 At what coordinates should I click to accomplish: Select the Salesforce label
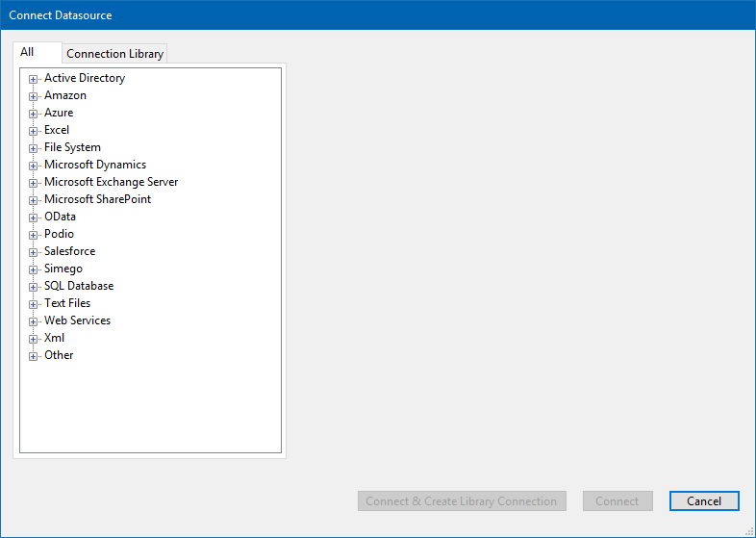[x=69, y=251]
